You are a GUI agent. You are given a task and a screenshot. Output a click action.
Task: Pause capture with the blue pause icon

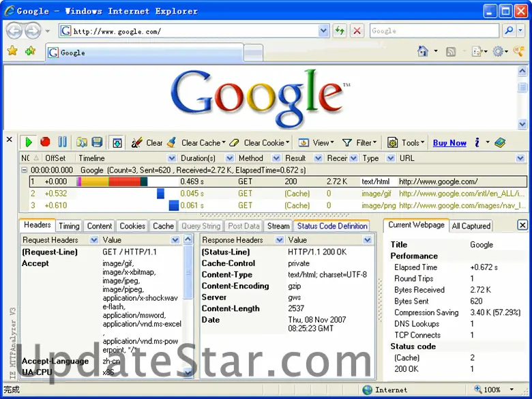[x=63, y=142]
